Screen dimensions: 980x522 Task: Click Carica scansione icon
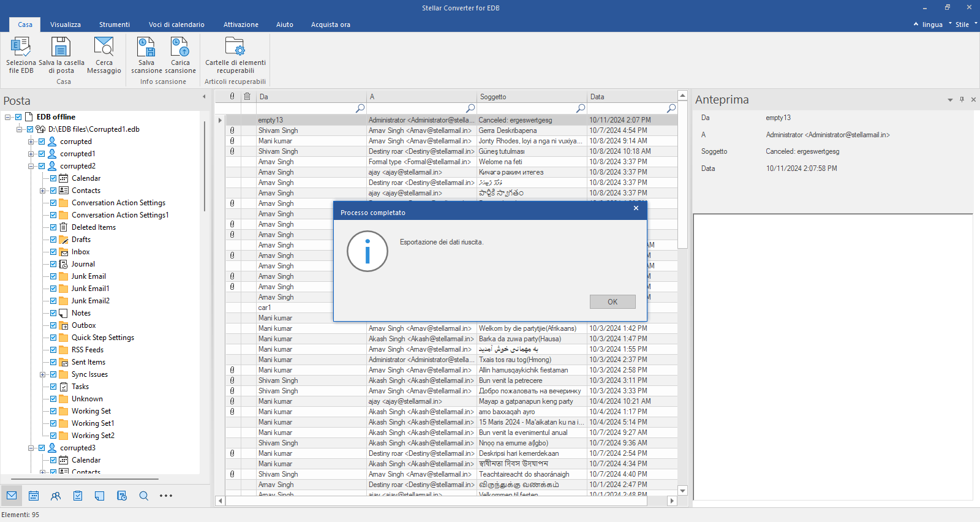[x=180, y=47]
